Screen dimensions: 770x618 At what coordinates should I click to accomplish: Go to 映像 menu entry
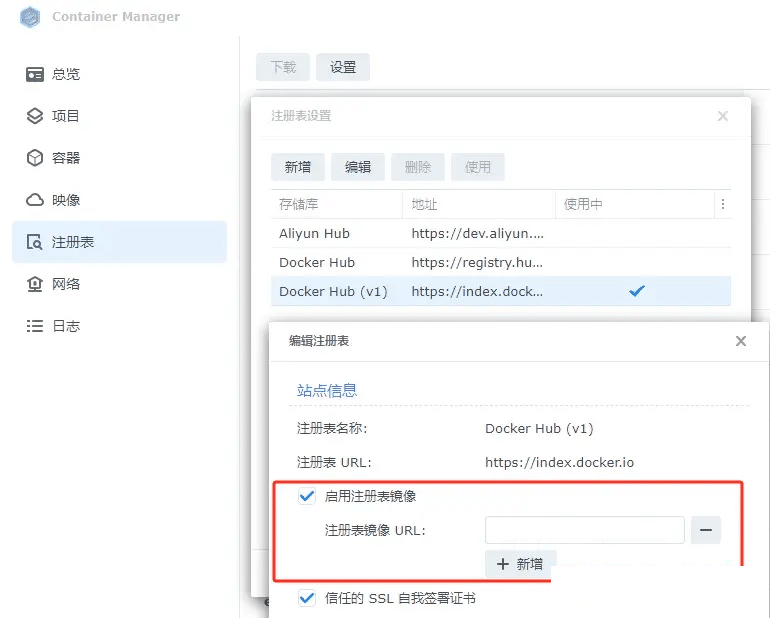point(66,200)
